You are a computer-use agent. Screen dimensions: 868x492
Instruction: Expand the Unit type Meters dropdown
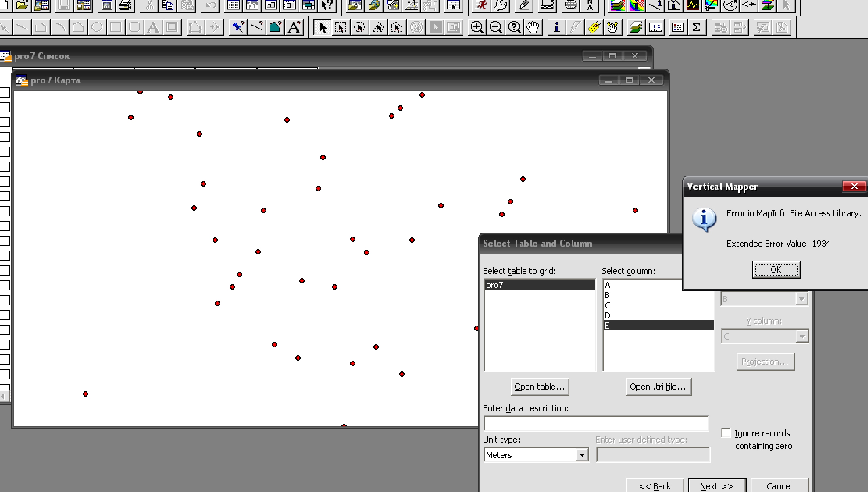point(582,455)
